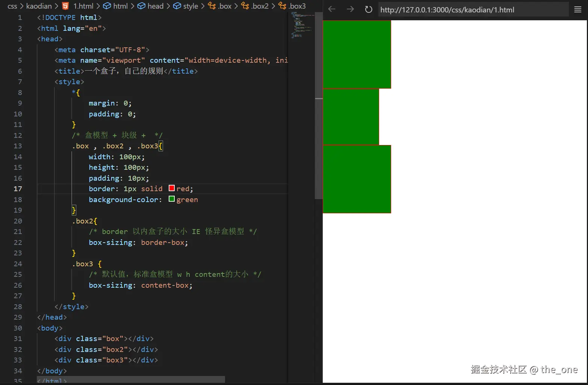Select the 'head' symbol breadcrumb

pyautogui.click(x=156, y=6)
